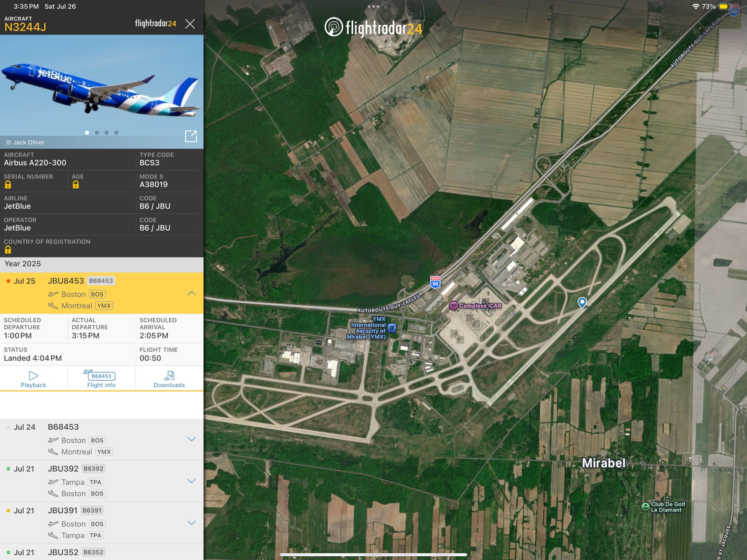Select the second photo page dot
The width and height of the screenshot is (747, 560).
[97, 133]
